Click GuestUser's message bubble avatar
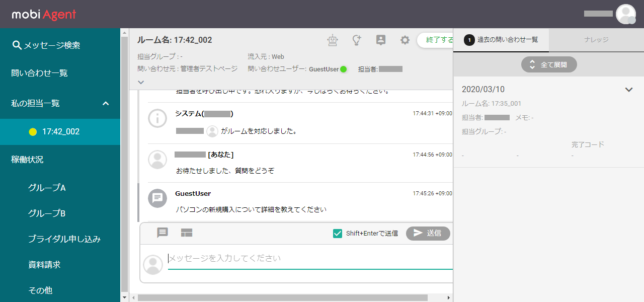 [x=157, y=198]
